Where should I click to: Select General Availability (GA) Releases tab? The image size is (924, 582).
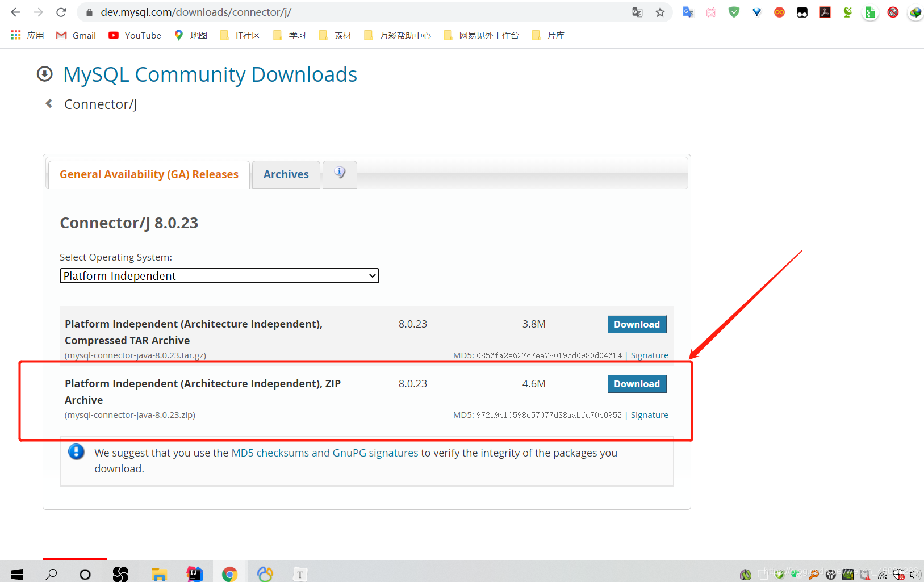149,174
